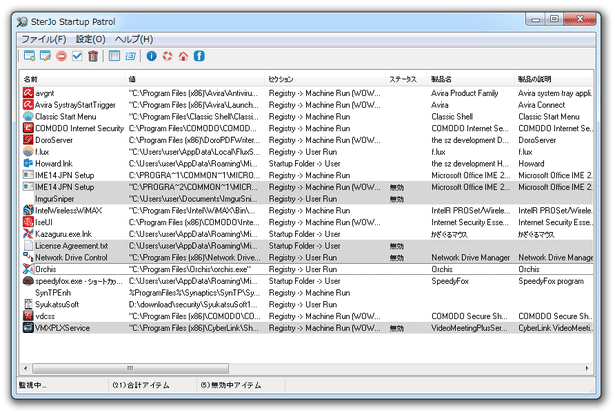Viewport: 615px width, 413px height.
Task: Sort by the セクション column header
Action: click(325, 79)
